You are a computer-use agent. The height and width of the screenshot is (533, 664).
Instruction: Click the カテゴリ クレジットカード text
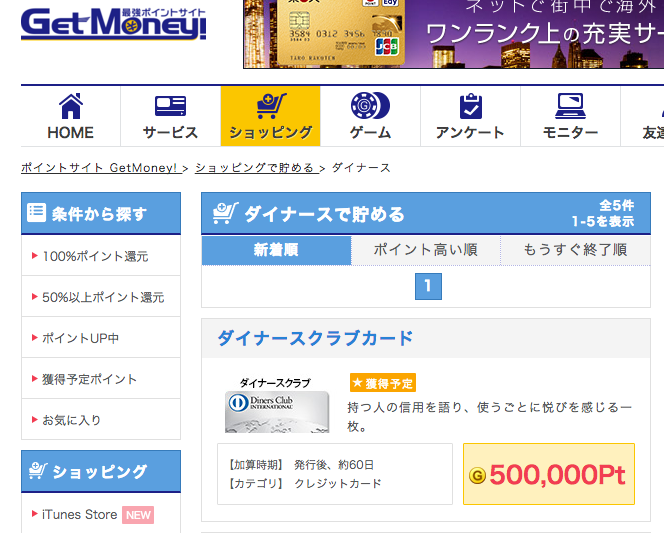tap(305, 483)
